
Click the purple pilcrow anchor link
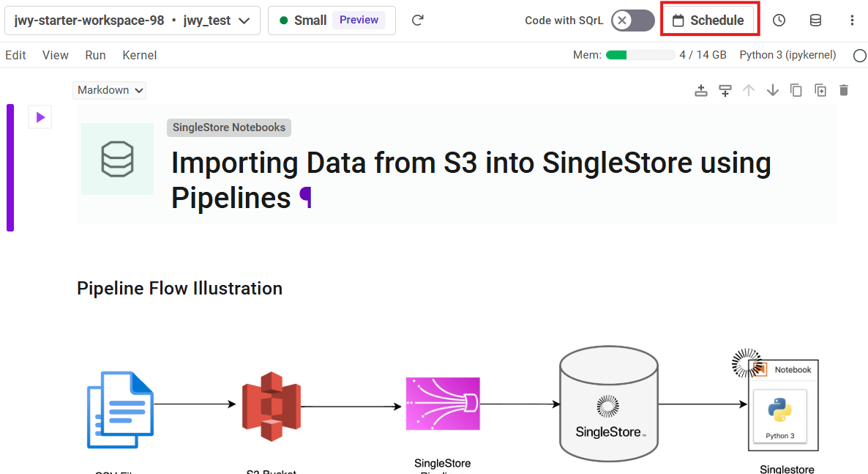306,197
